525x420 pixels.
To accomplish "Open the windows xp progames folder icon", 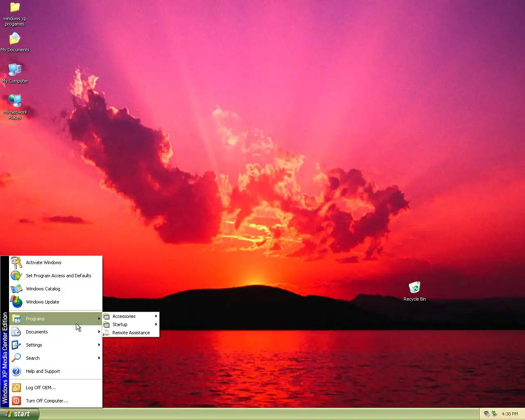I will tap(15, 7).
